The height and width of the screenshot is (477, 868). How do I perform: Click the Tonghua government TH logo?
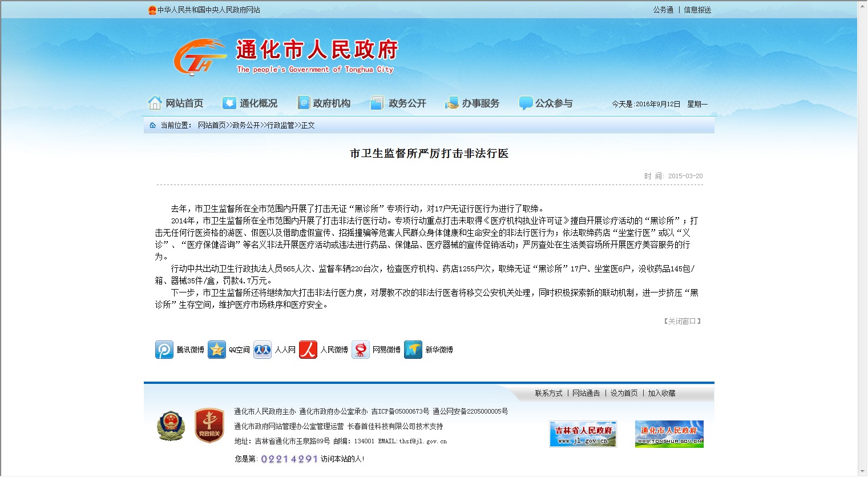(199, 58)
